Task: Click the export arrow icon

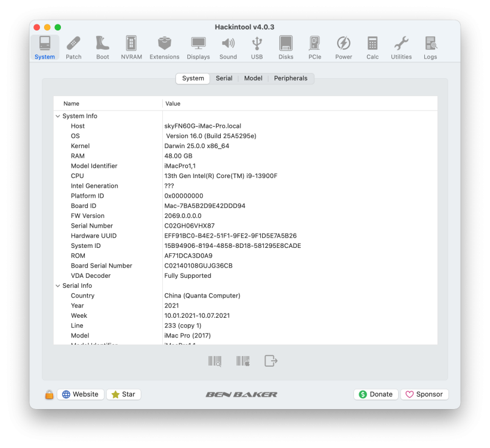Action: click(x=271, y=361)
